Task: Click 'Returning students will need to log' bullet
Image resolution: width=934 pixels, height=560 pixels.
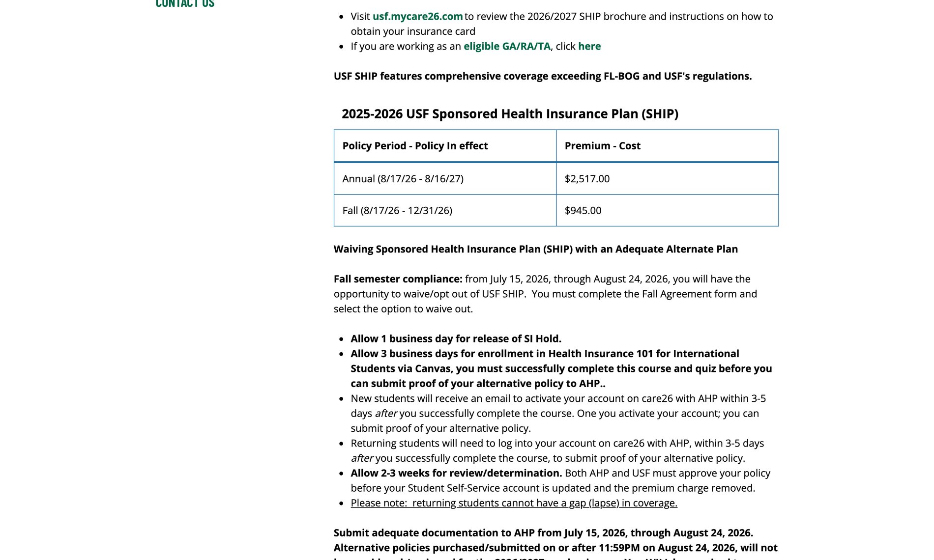Action: pos(557,450)
